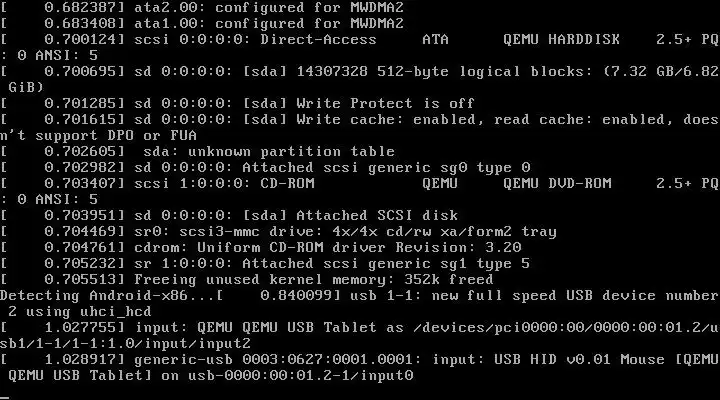
Task: Select the 'QEMU HARDDISK' text
Action: [561, 39]
